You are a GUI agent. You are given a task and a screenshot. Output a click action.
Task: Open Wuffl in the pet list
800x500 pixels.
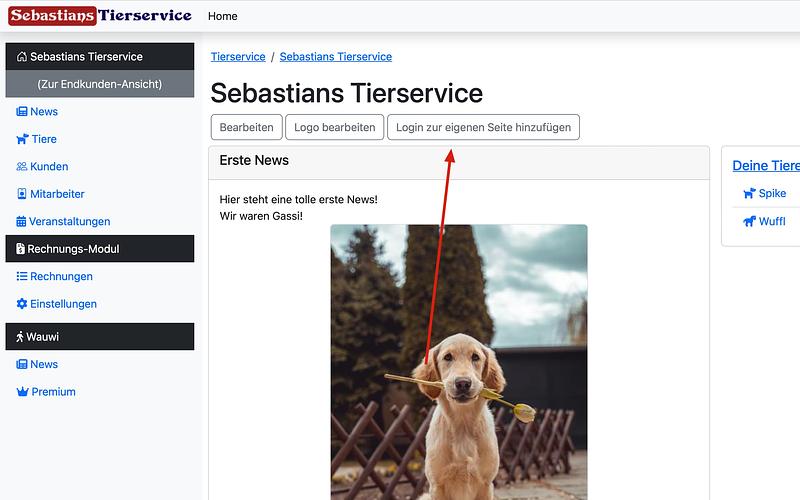click(771, 222)
